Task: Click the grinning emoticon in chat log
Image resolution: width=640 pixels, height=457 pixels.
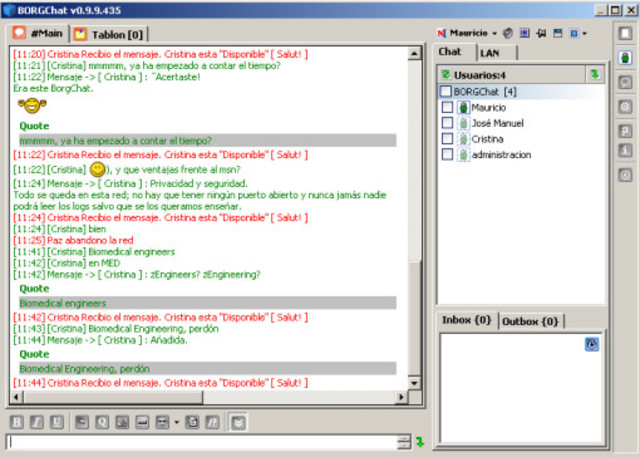Action: click(x=32, y=106)
